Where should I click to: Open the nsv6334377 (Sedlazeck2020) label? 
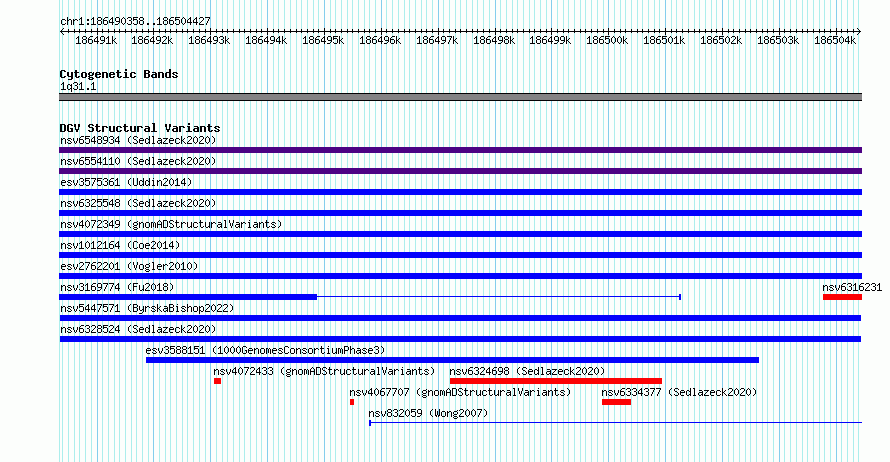pyautogui.click(x=679, y=392)
